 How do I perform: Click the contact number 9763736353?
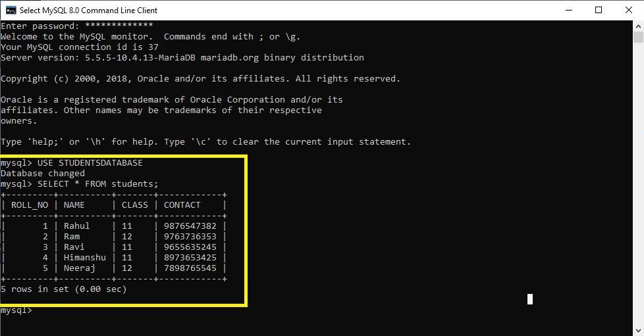click(190, 237)
